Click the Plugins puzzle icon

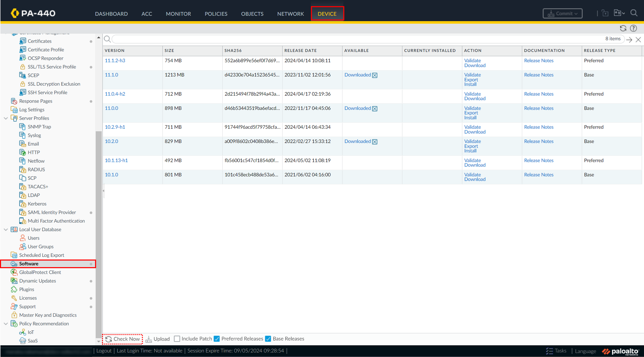(x=14, y=290)
